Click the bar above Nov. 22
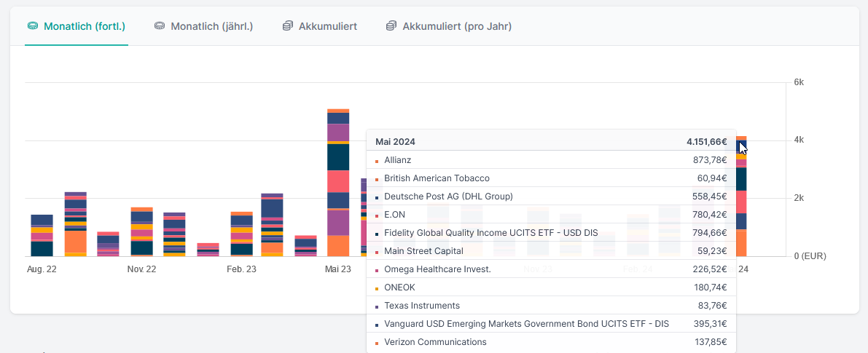Viewport: 868px width, 353px height. pyautogui.click(x=141, y=231)
